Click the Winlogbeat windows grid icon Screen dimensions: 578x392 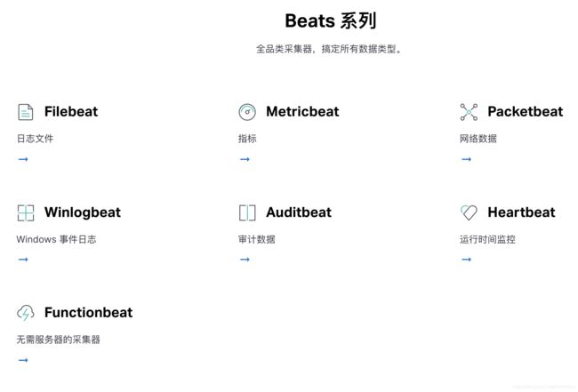26,212
